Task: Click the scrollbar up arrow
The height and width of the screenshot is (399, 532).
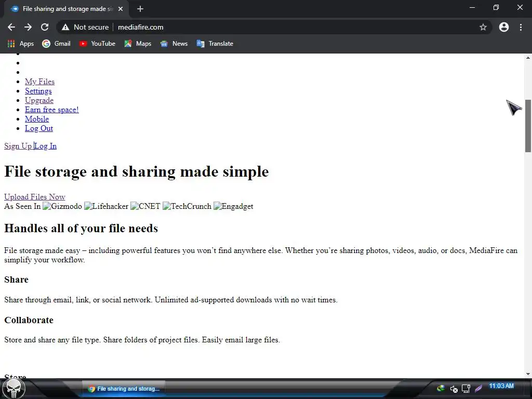Action: point(528,57)
